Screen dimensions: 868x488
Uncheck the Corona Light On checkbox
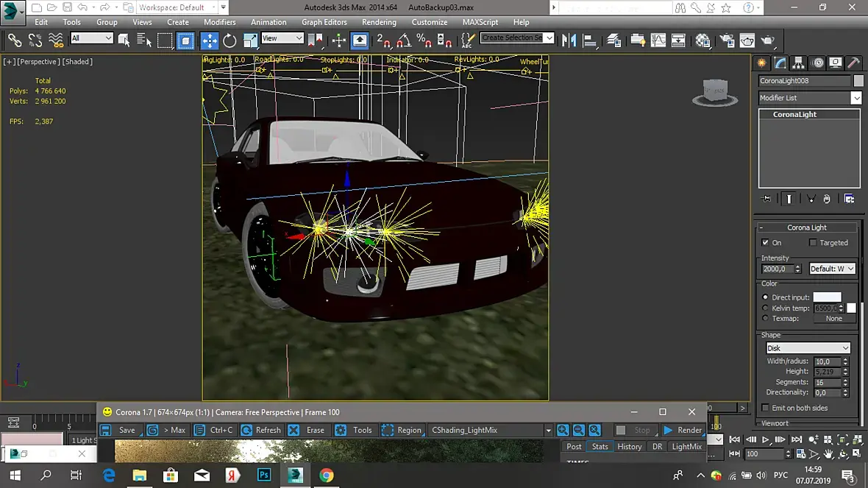[766, 243]
